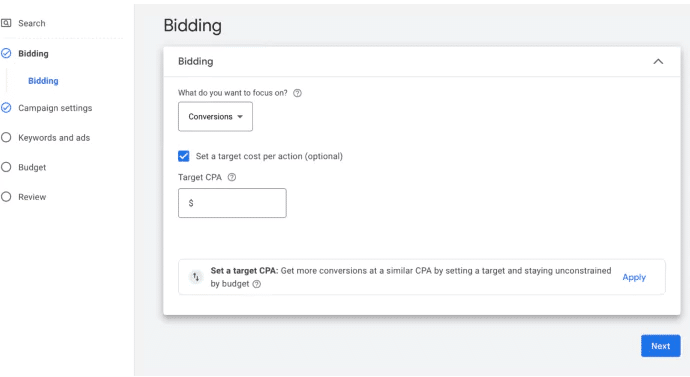Click the Next button

pyautogui.click(x=661, y=346)
